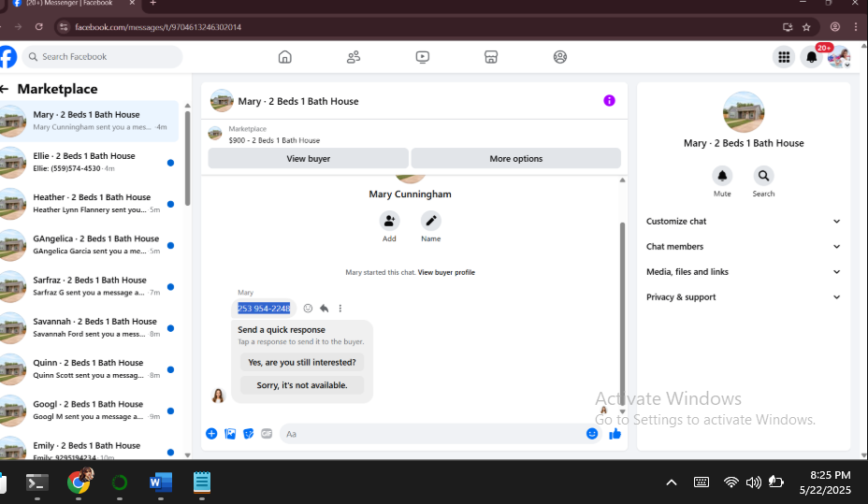The width and height of the screenshot is (868, 504).
Task: Open the Groups icon in top navigation
Action: tap(559, 57)
